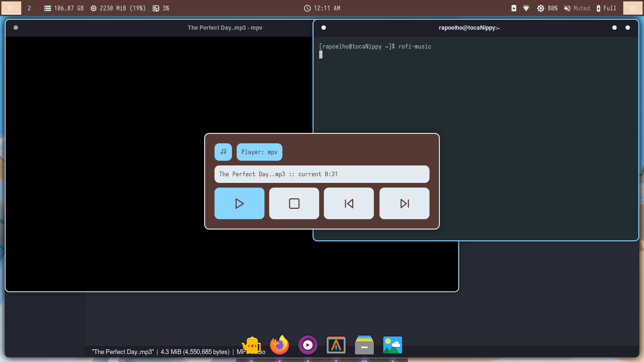Click the mpv window title 'The Perfect Day..mp3 - mpv'
The image size is (644, 362).
pyautogui.click(x=225, y=28)
